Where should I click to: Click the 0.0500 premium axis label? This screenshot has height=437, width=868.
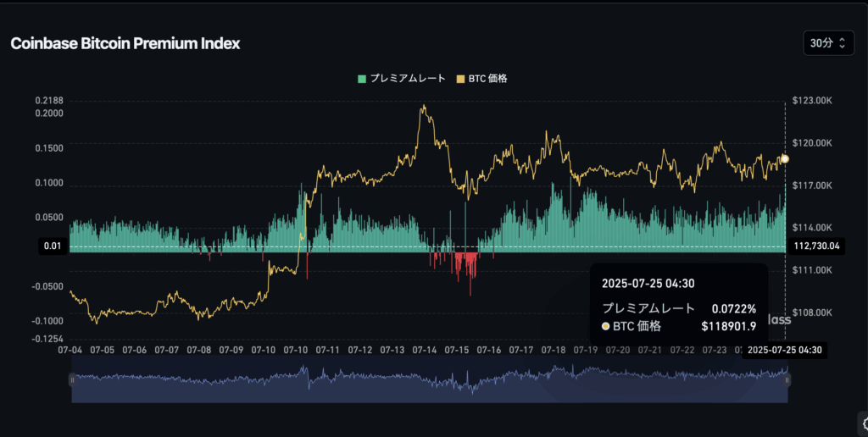pyautogui.click(x=49, y=218)
